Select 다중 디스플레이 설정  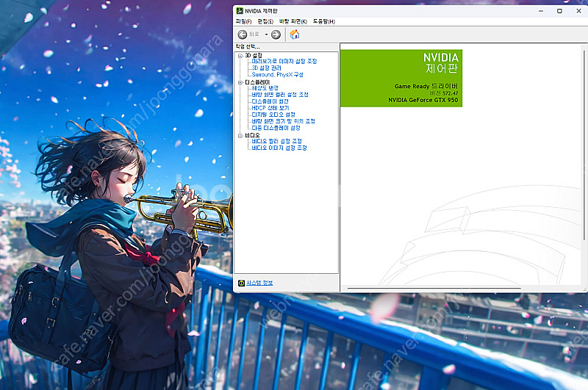(276, 128)
